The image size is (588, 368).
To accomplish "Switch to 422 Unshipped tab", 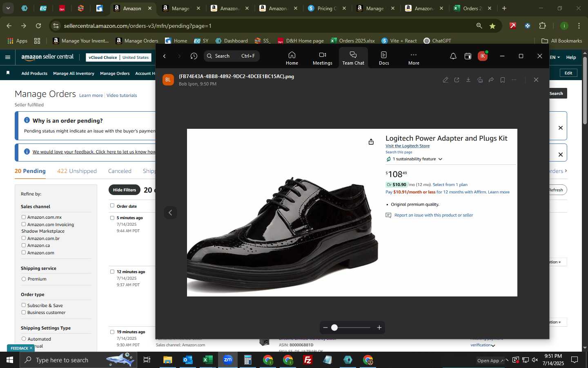I will coord(77,171).
